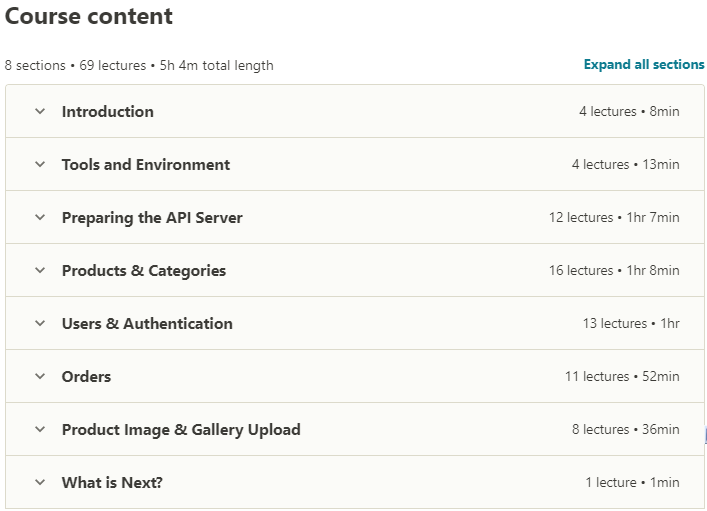Select the Introduction section title
The width and height of the screenshot is (707, 511).
pos(108,111)
